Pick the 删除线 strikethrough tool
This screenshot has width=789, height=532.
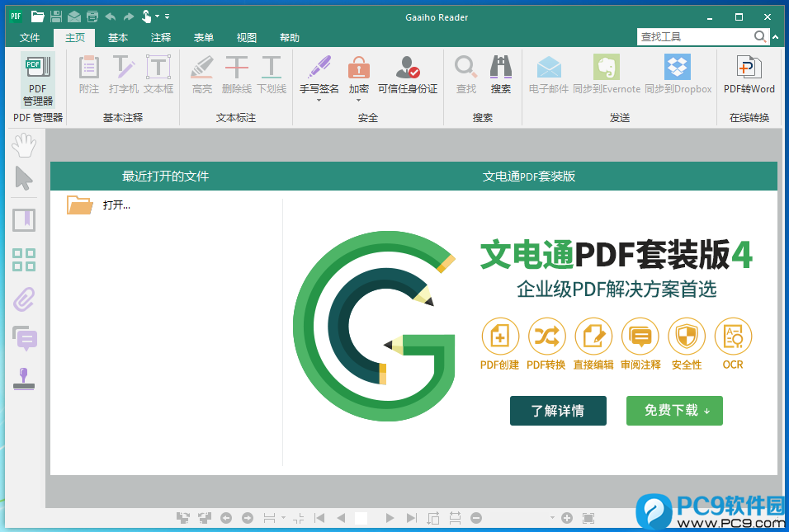[x=237, y=75]
